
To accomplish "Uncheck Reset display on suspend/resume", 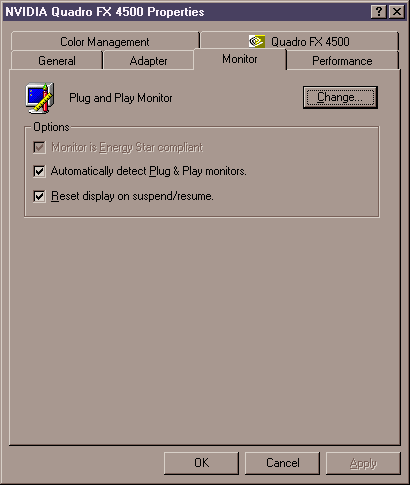I will [x=39, y=196].
